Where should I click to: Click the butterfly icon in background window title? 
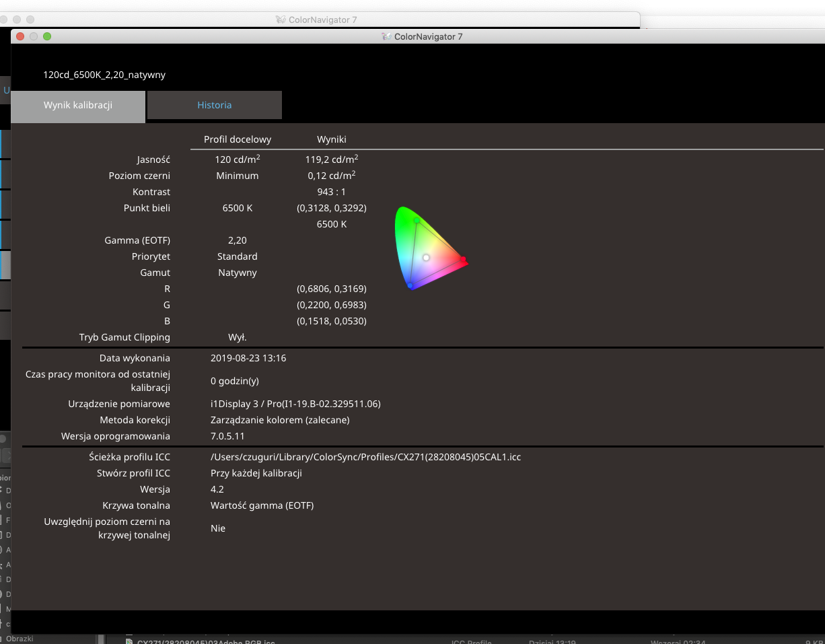[x=281, y=20]
